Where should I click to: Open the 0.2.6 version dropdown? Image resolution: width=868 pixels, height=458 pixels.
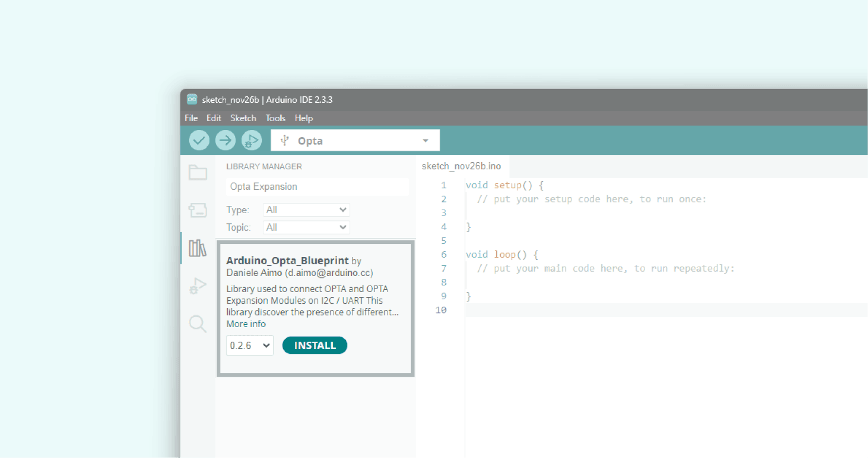(x=250, y=346)
